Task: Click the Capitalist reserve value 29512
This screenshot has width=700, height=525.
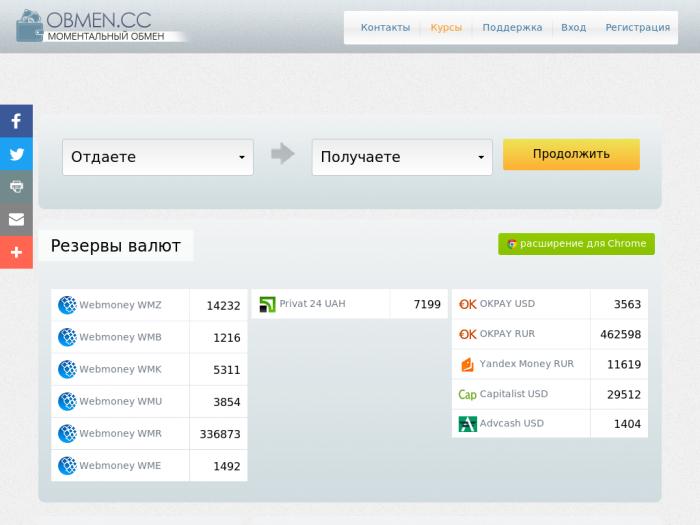Action: point(624,395)
